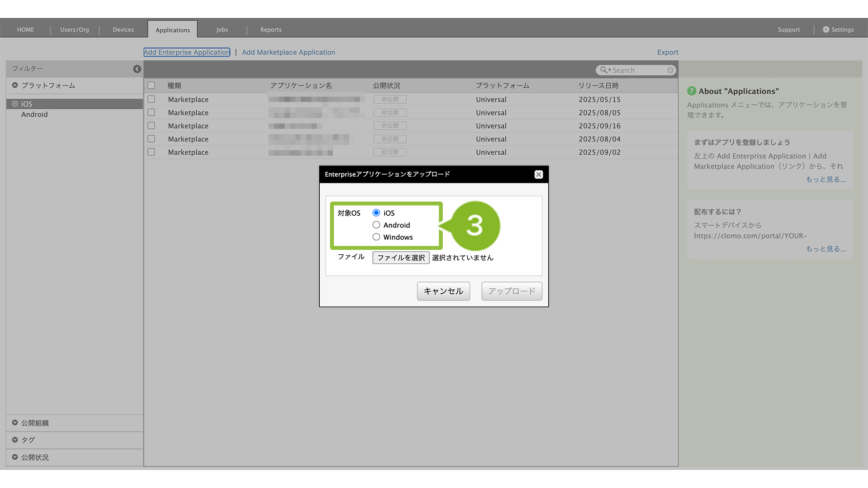
Task: Click the search magnifier icon
Action: click(604, 70)
